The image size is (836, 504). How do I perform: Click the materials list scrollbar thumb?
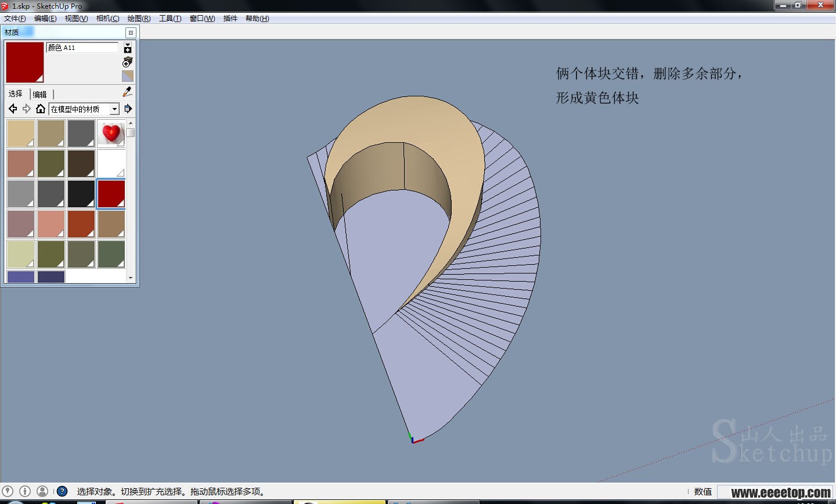(131, 133)
